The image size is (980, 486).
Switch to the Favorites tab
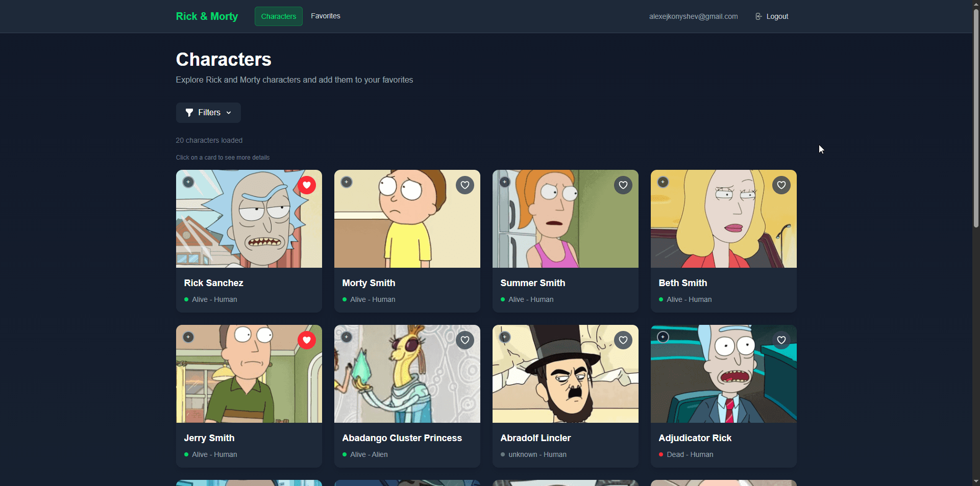coord(326,16)
